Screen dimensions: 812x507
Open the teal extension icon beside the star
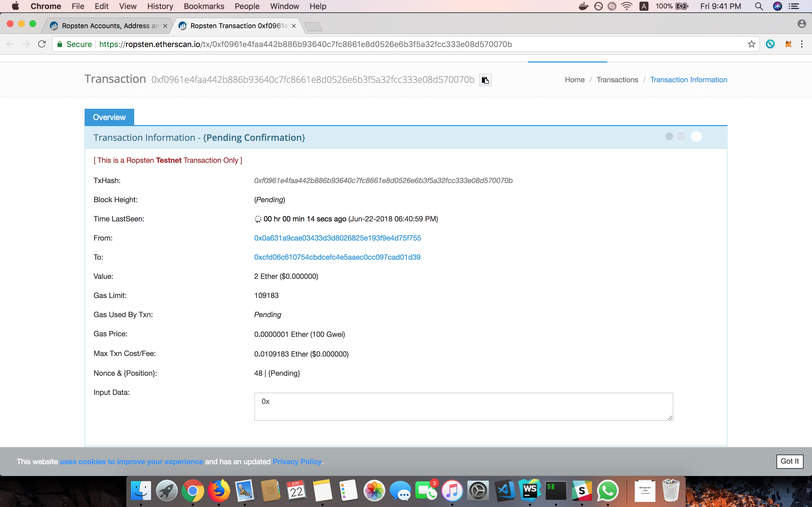(770, 44)
